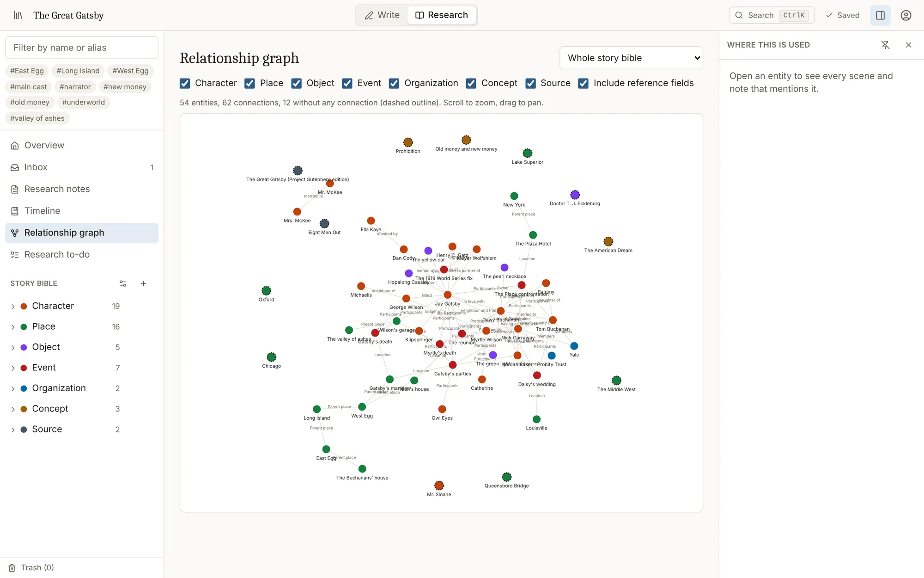Expand the Place category

point(13,327)
